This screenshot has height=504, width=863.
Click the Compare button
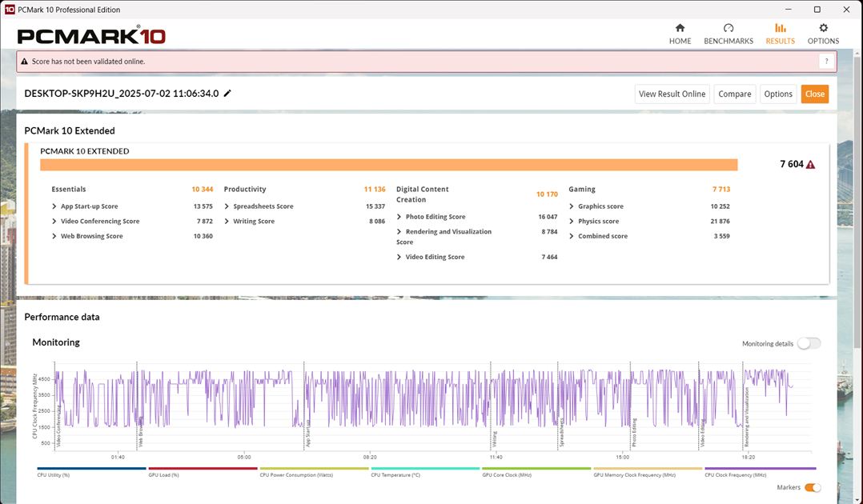pos(734,94)
